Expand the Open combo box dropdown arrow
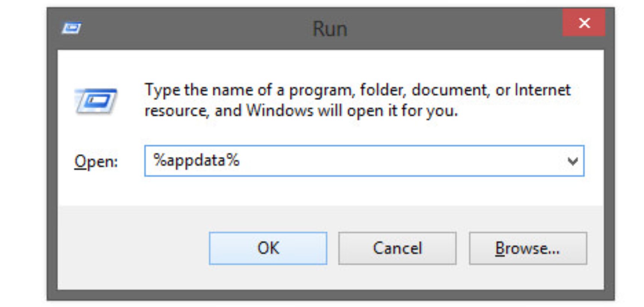The height and width of the screenshot is (307, 644). point(573,161)
